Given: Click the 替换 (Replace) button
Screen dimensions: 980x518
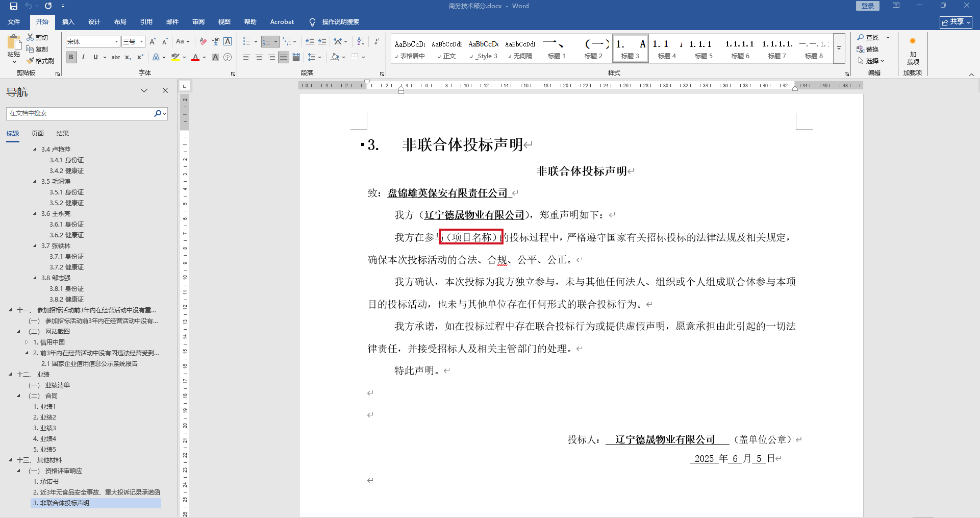Looking at the screenshot, I should 867,49.
